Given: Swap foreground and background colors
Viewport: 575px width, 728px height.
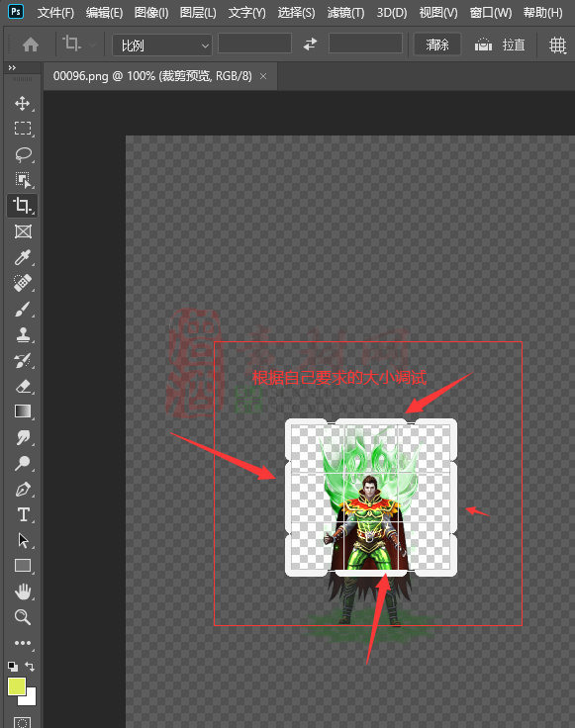Looking at the screenshot, I should pos(30,667).
